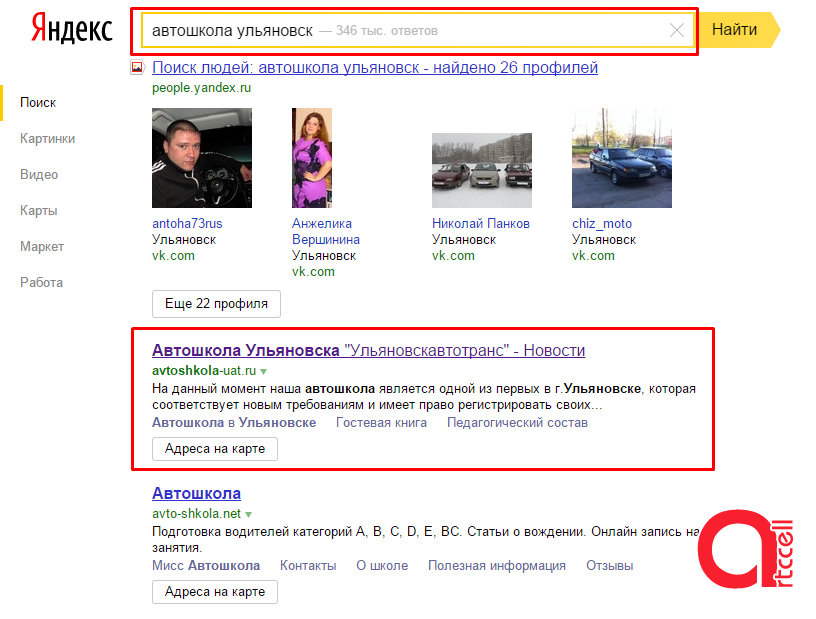The height and width of the screenshot is (619, 816).
Task: Click Адреса на карте under avto-shkola.net
Action: click(215, 592)
